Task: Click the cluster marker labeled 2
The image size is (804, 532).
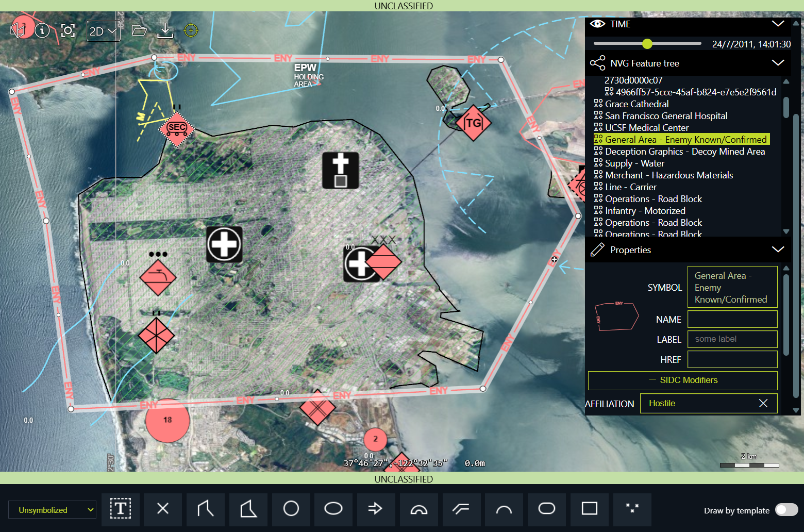Action: click(x=375, y=439)
